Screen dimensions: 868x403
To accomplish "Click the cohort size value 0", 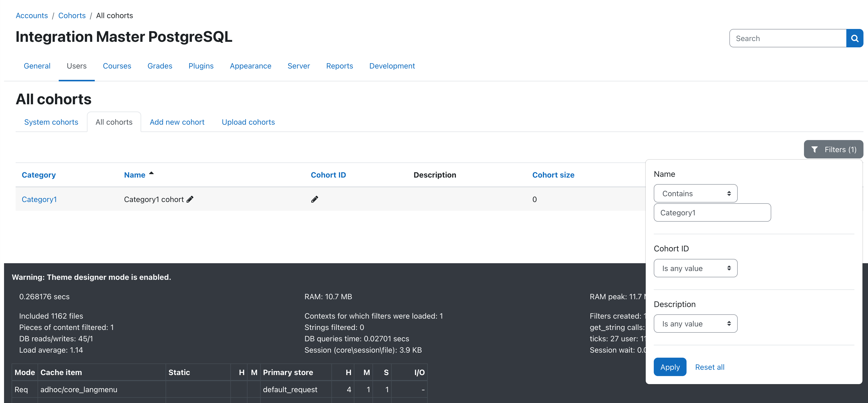I will click(534, 199).
